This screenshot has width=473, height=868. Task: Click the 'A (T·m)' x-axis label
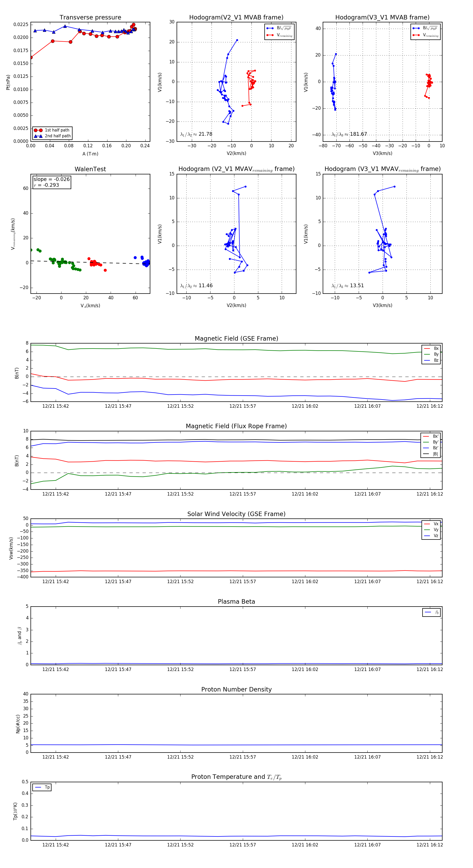90,154
